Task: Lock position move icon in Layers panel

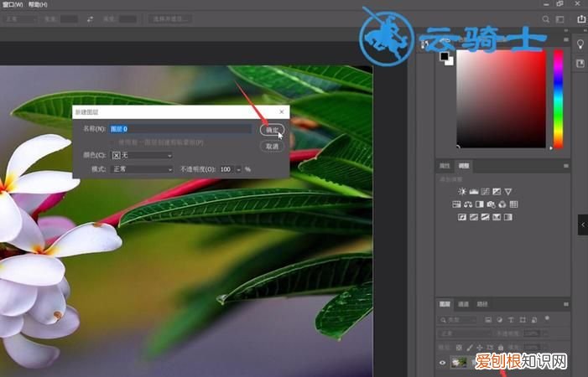Action: point(480,348)
